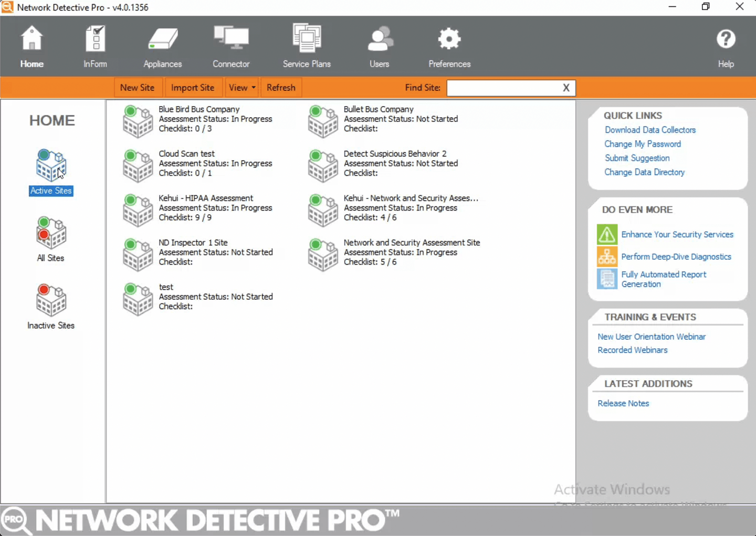Open the Help section
This screenshot has height=536, width=756.
[x=726, y=46]
